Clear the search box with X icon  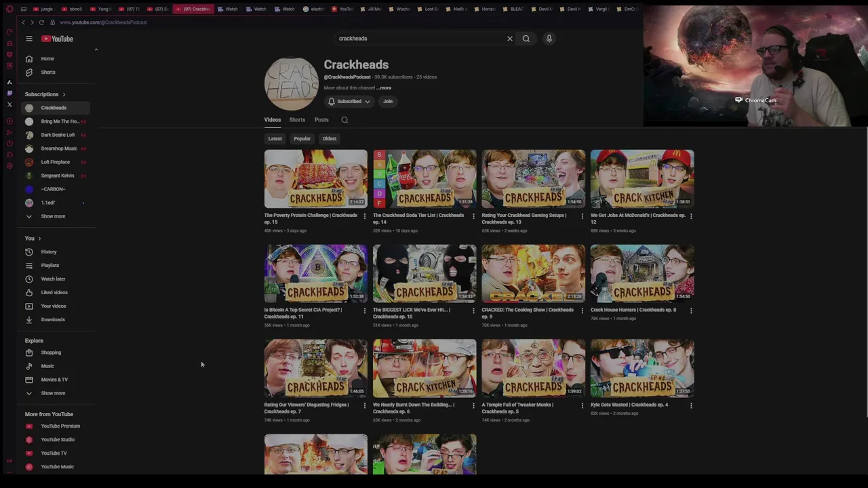click(x=510, y=39)
